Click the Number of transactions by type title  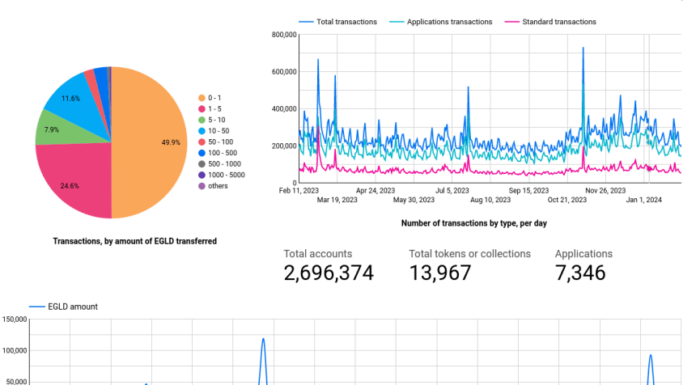tap(474, 223)
